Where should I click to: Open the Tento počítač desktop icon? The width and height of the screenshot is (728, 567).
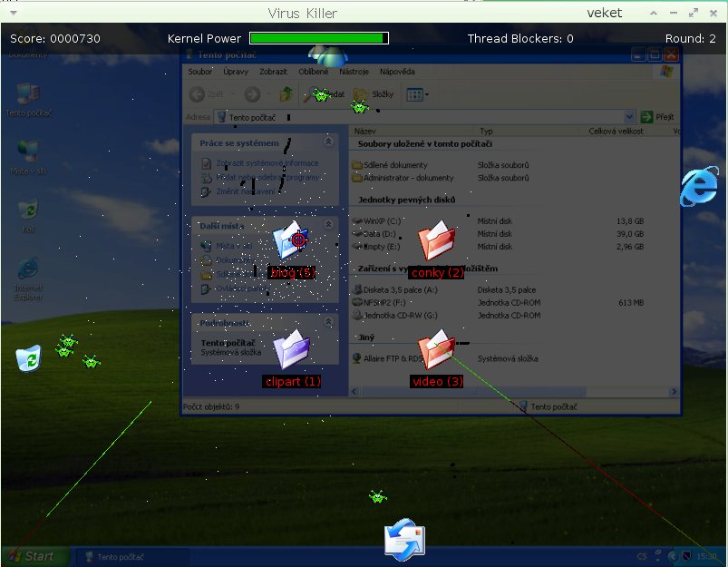pos(28,100)
